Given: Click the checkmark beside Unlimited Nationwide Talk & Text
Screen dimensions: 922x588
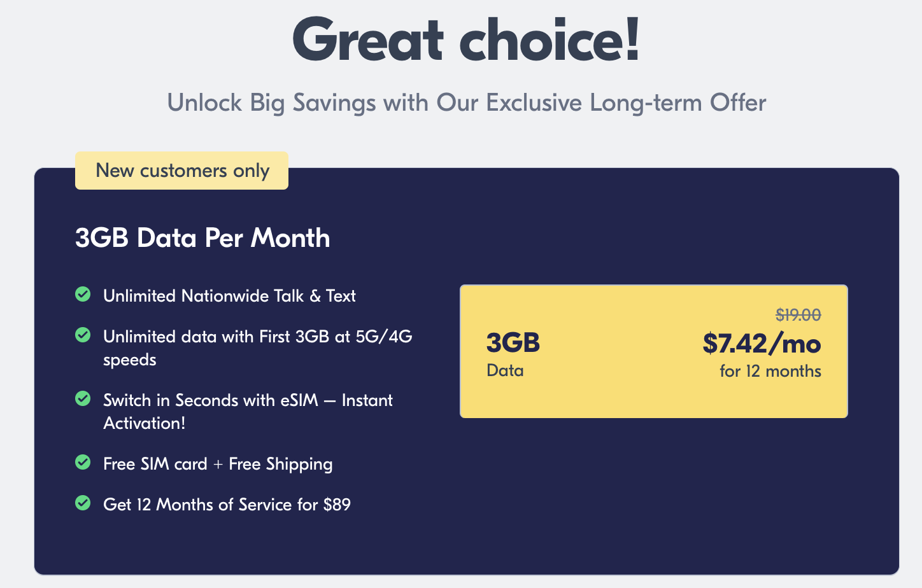Looking at the screenshot, I should pos(83,294).
